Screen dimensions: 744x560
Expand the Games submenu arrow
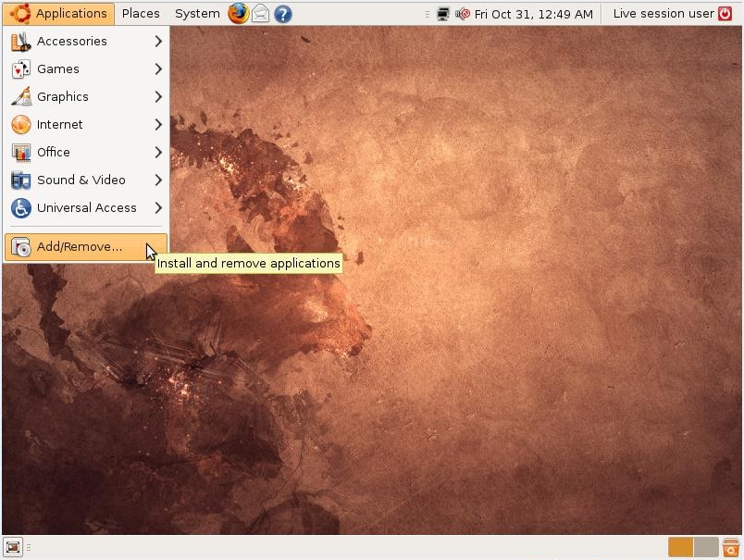158,69
